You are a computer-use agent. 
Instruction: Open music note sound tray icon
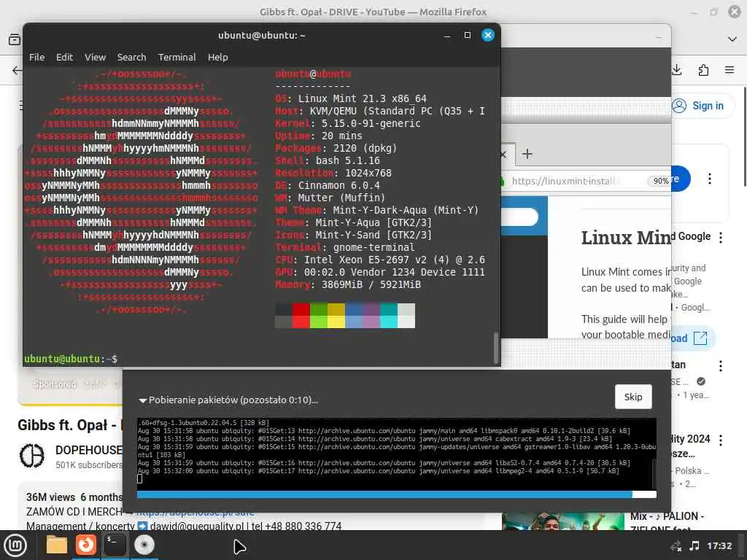pos(694,545)
